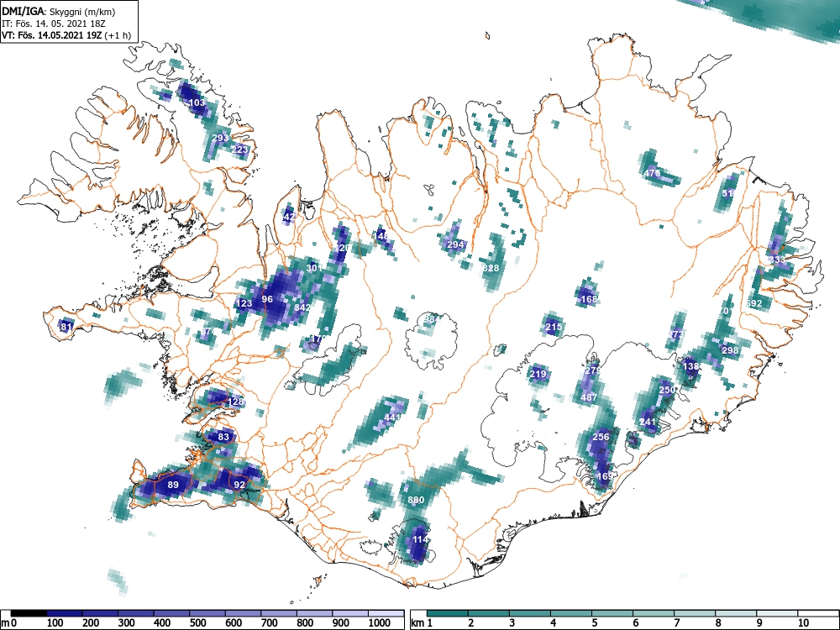840x630 pixels.
Task: Select the darkest teal swatch between km 1 and 2
Action: coord(448,613)
